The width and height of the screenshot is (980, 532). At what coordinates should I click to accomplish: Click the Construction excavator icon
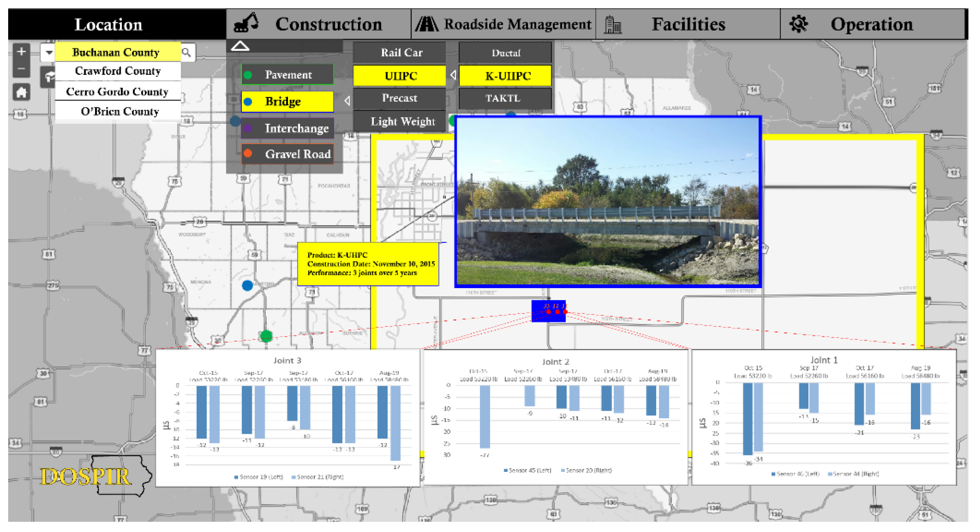(x=246, y=23)
